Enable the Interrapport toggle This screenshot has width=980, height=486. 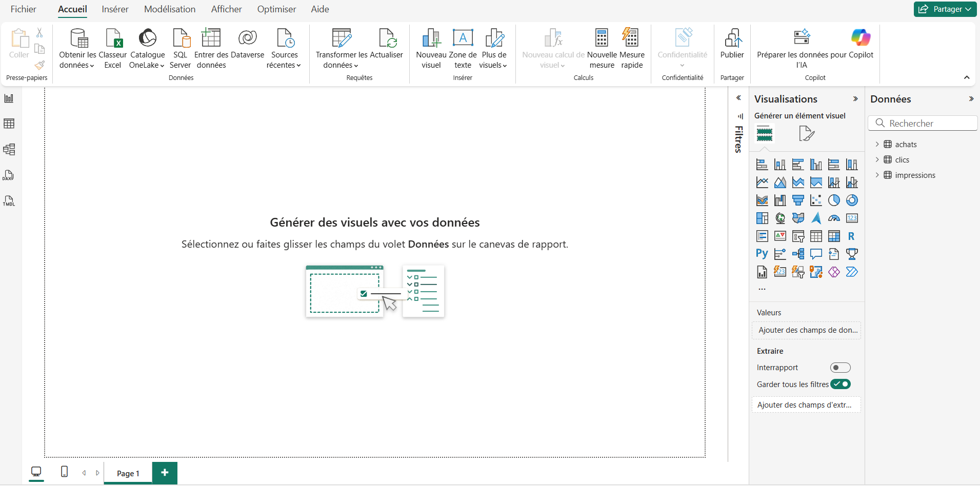click(x=840, y=368)
